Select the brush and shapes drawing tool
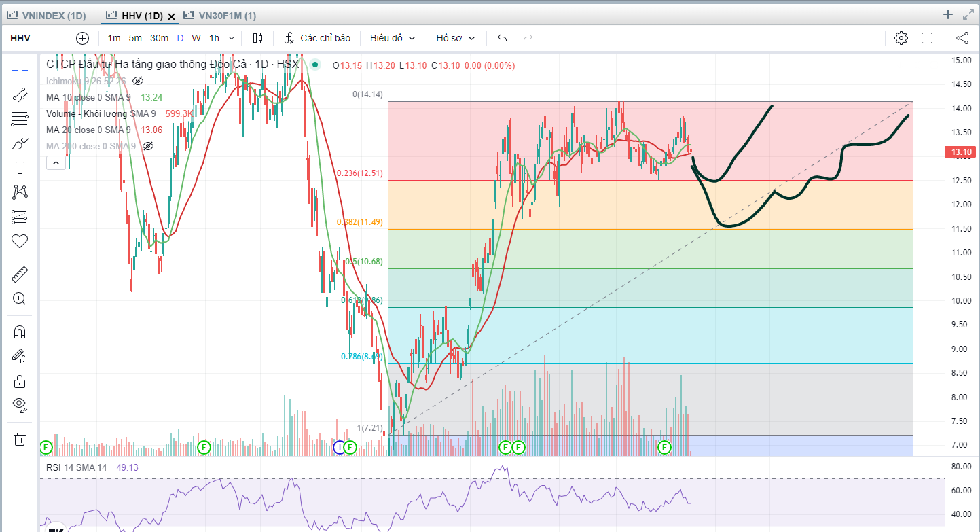Viewport: 980px width, 532px height. (x=20, y=143)
